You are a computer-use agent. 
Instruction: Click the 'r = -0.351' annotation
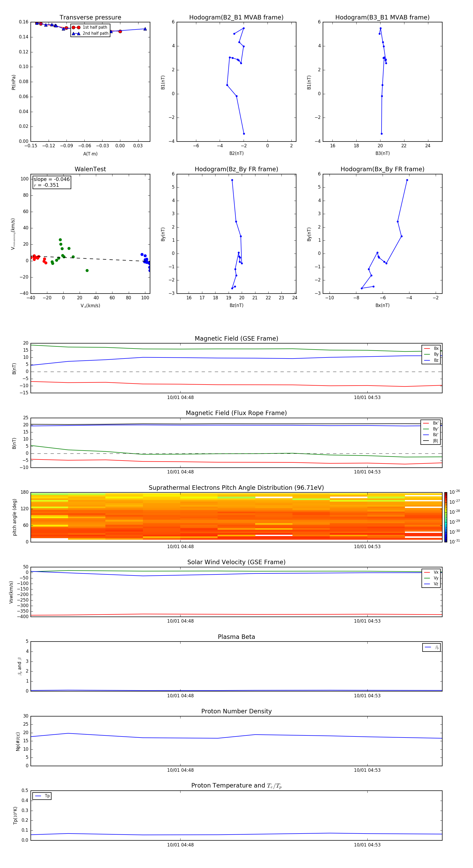47,185
